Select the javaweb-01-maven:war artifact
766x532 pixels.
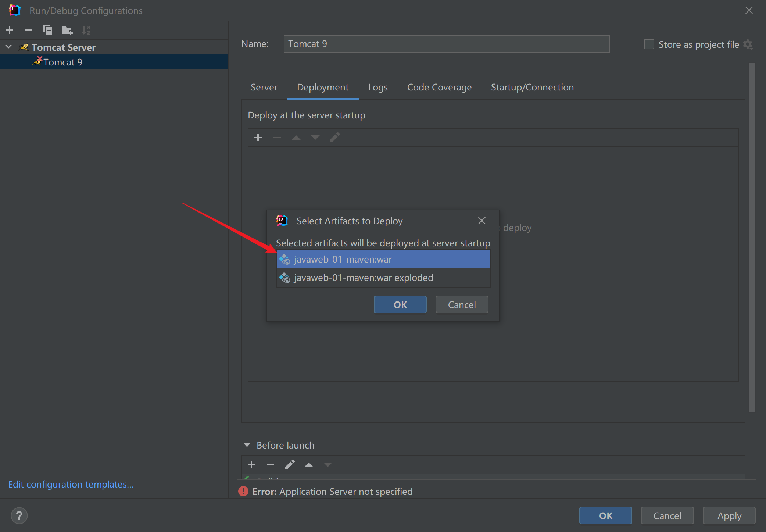click(x=383, y=259)
